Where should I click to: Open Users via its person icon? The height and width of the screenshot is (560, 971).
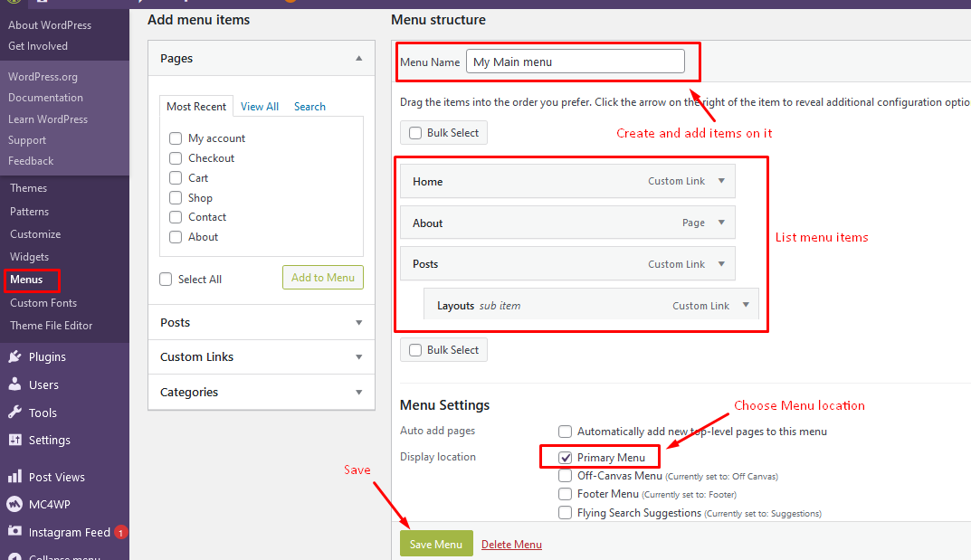coord(14,384)
